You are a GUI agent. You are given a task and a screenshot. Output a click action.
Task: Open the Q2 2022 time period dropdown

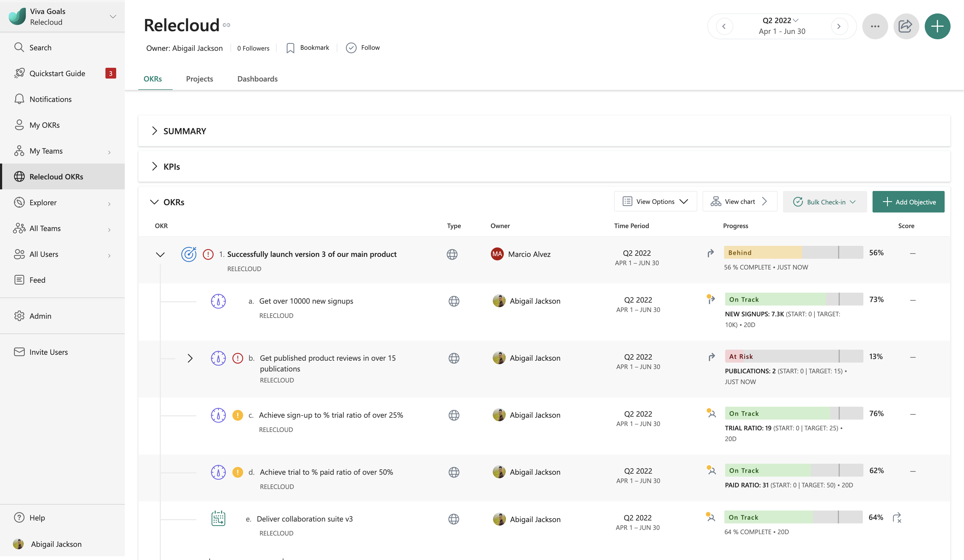tap(780, 20)
